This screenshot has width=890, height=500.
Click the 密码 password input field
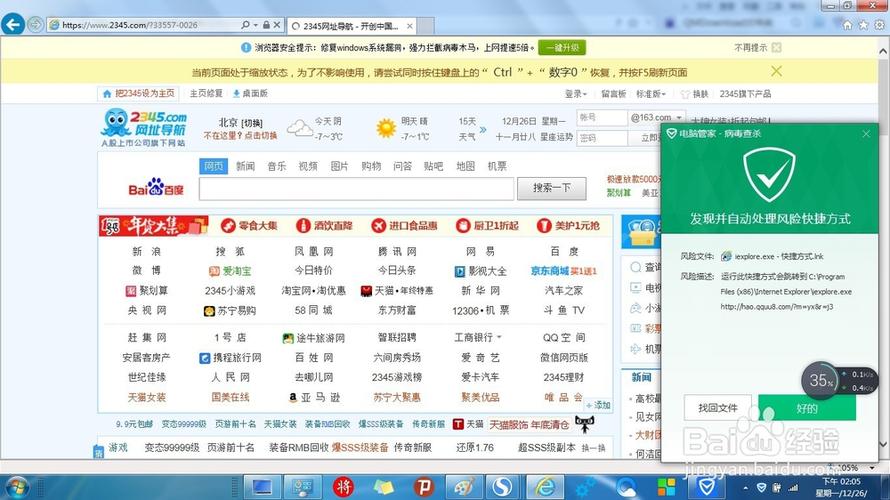click(602, 138)
